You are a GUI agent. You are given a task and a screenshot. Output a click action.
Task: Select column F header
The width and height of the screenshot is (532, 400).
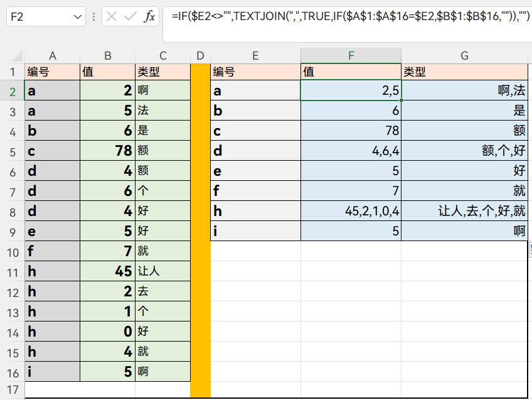[351, 56]
